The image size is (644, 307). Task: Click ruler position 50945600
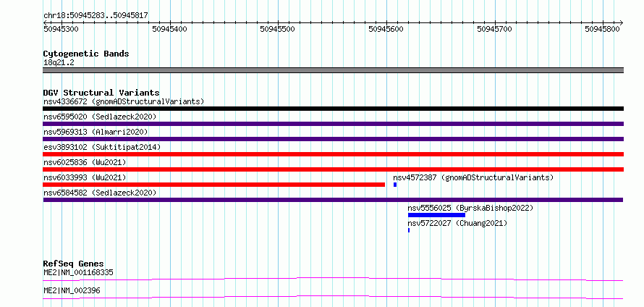pos(386,29)
